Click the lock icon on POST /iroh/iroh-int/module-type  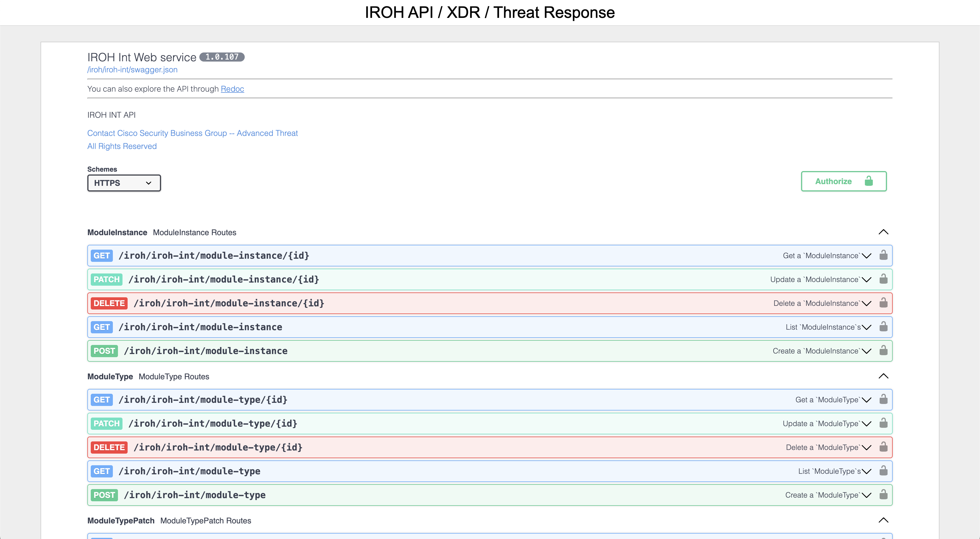click(884, 495)
